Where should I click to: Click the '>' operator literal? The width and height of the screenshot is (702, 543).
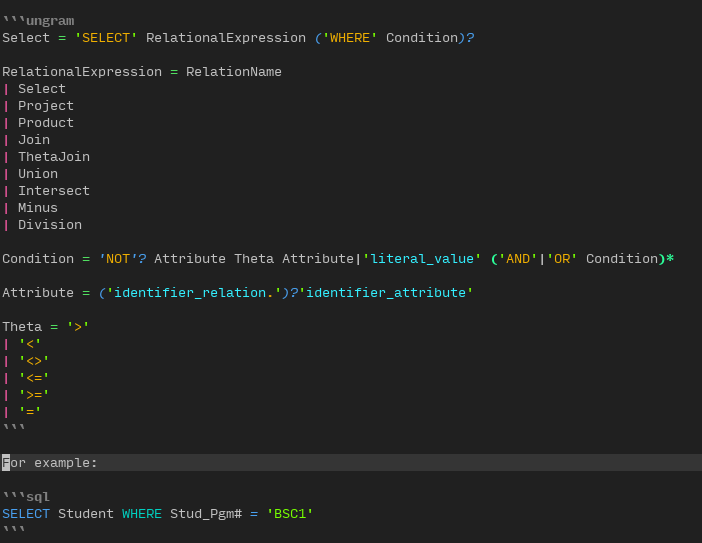tap(78, 327)
